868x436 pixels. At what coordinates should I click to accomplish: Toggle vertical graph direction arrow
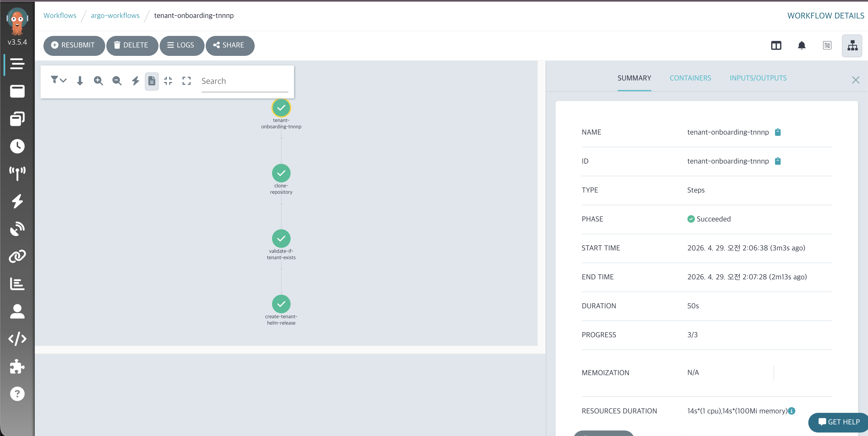[x=80, y=81]
